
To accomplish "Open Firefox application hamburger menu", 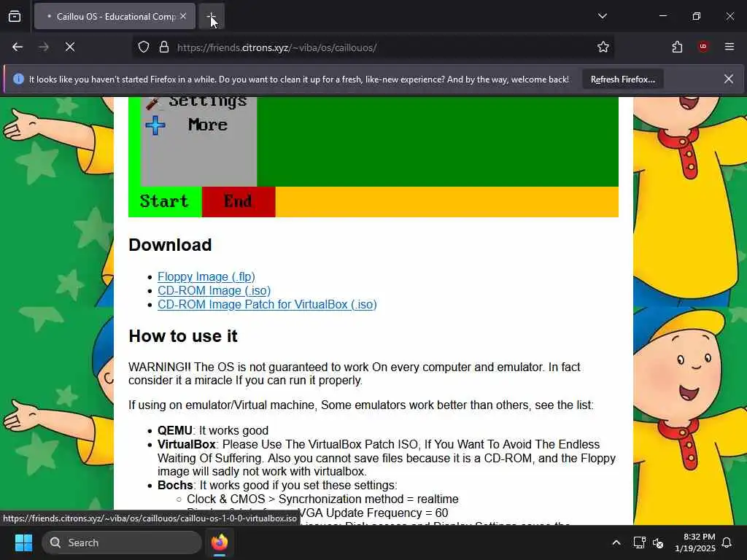I will pos(729,47).
